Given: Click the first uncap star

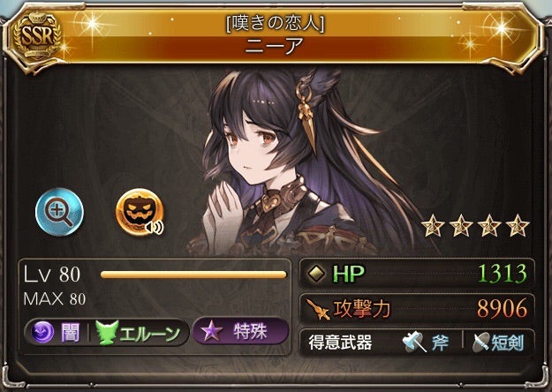Looking at the screenshot, I should pyautogui.click(x=432, y=226).
